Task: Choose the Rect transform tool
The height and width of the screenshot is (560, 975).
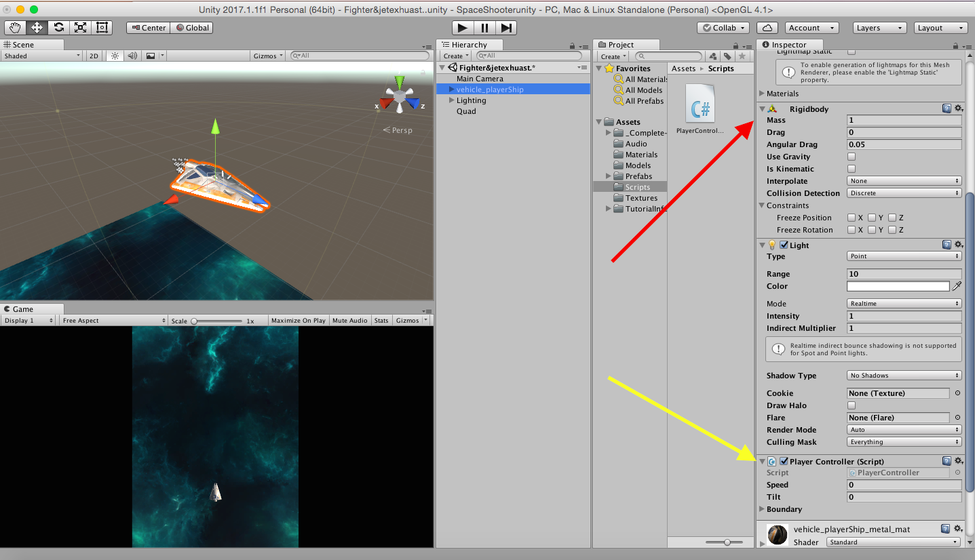Action: click(102, 27)
